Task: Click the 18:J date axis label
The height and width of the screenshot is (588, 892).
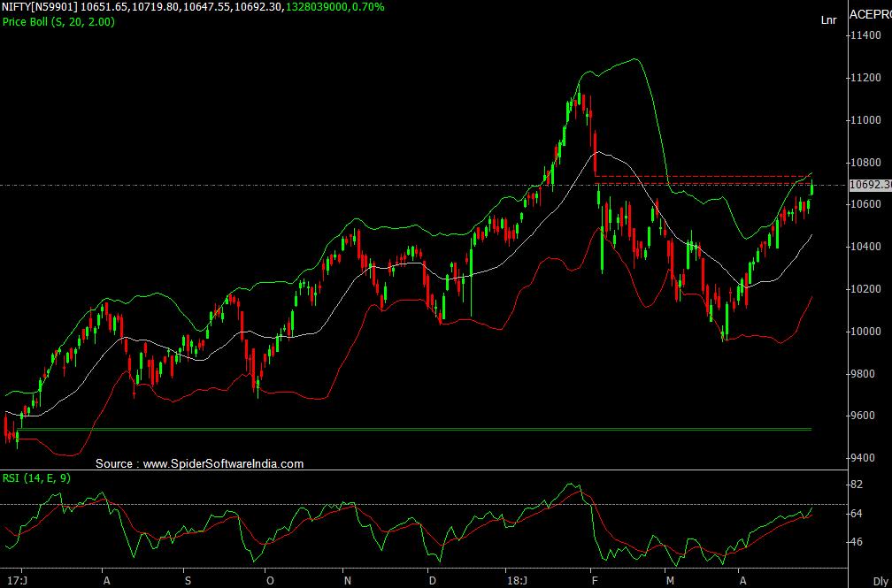Action: pyautogui.click(x=517, y=581)
